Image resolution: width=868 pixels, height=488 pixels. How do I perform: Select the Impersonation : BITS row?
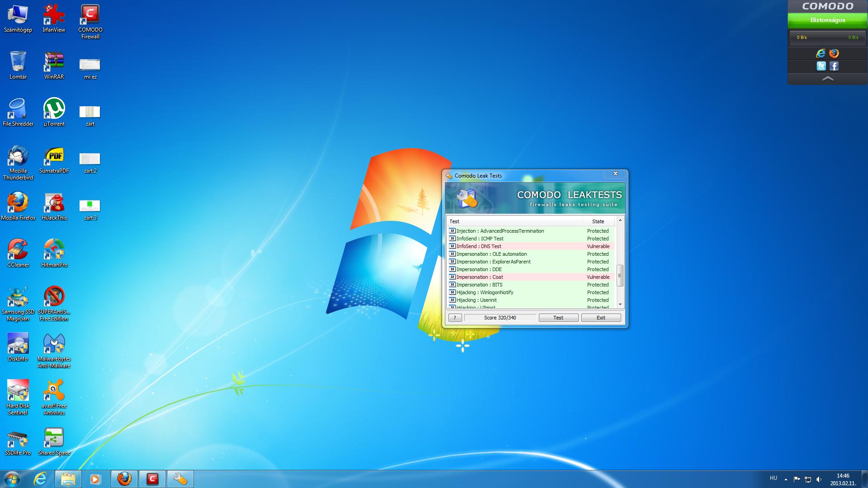531,285
